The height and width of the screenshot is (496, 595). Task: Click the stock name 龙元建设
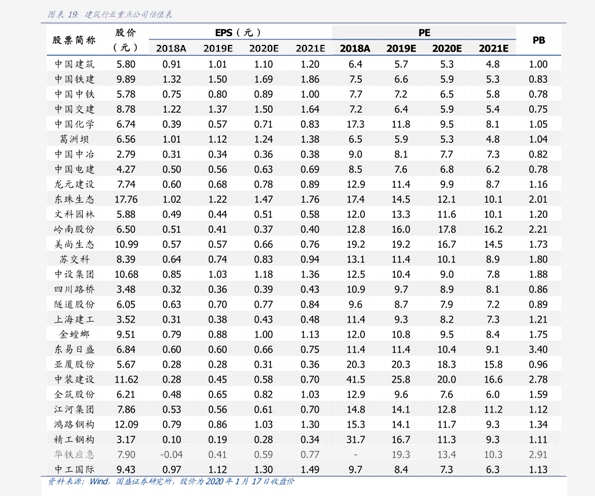click(74, 184)
